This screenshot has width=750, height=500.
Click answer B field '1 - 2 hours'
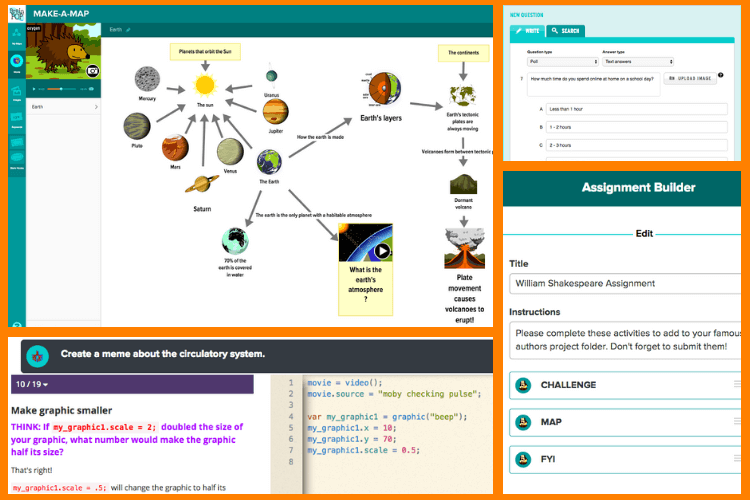tap(637, 127)
